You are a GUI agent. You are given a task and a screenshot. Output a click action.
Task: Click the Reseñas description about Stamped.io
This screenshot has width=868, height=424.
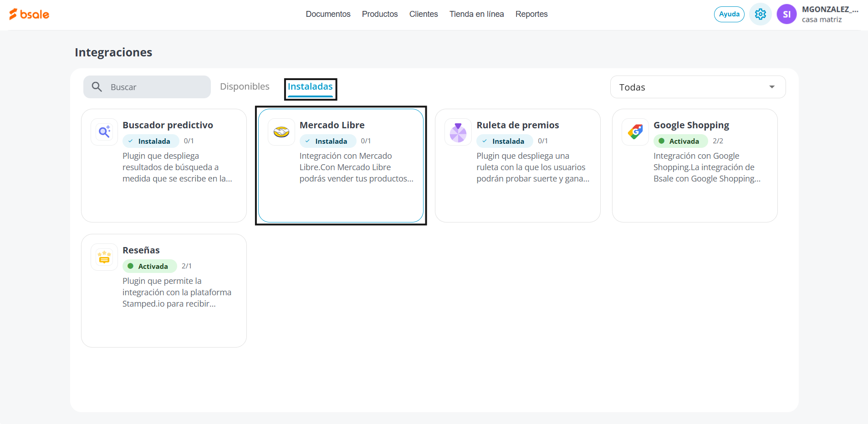[x=177, y=293]
